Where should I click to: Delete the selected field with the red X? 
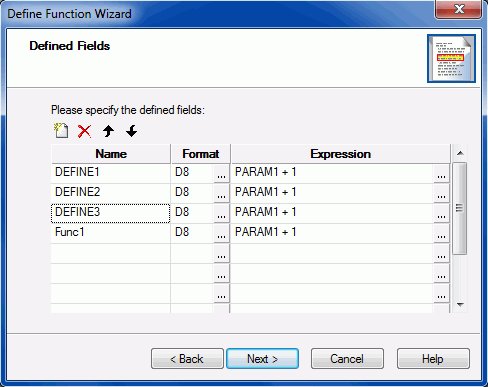84,131
